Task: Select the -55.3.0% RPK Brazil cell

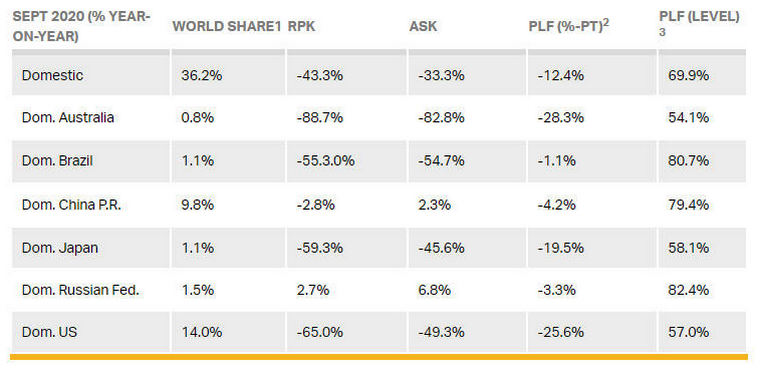Action: click(x=326, y=160)
